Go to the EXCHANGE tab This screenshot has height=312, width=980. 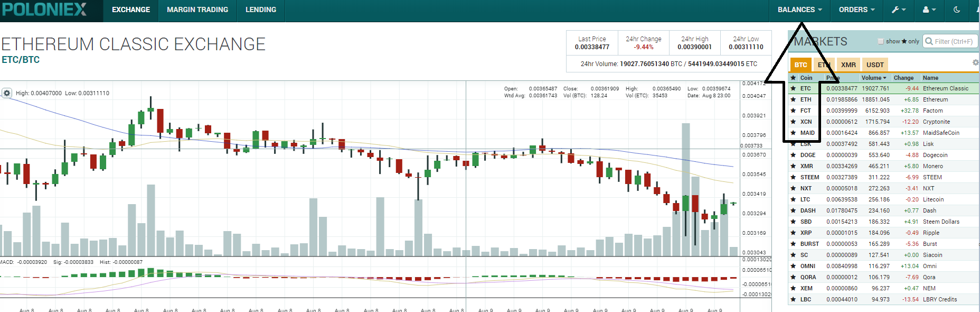[131, 10]
